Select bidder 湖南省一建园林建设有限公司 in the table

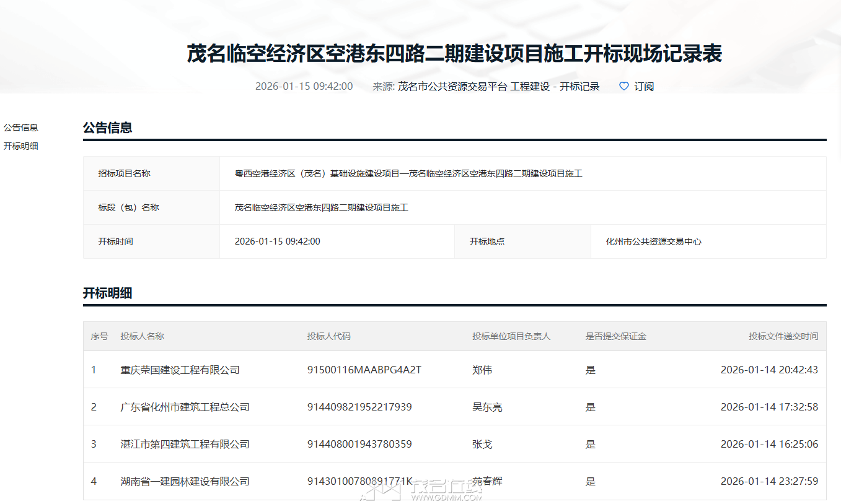[184, 480]
